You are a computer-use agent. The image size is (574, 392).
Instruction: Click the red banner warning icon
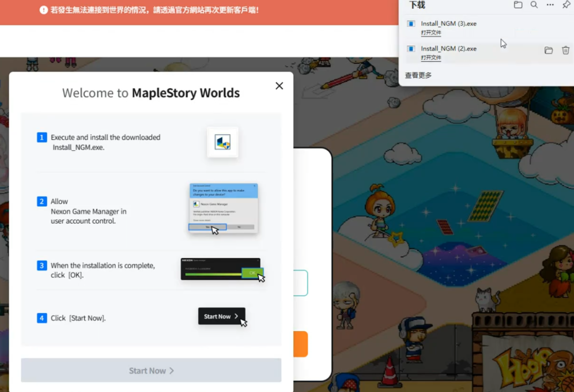point(43,10)
